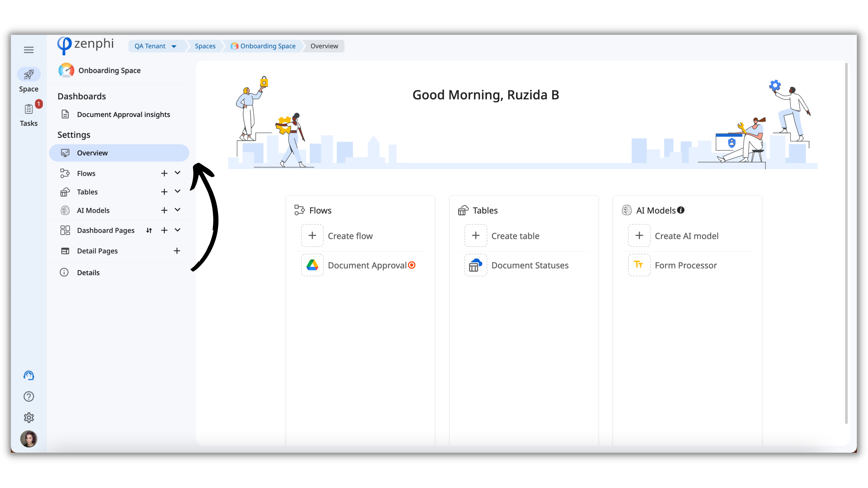The height and width of the screenshot is (488, 868).
Task: Open the hamburger menu icon
Action: point(29,50)
